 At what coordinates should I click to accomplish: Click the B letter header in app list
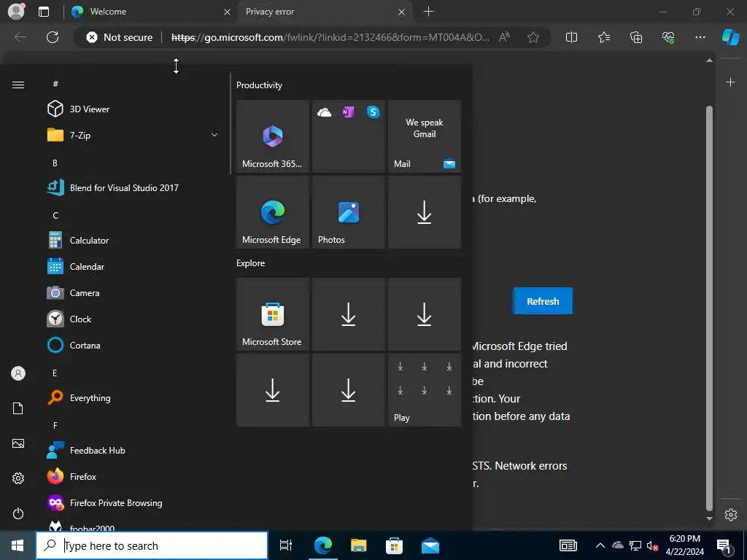55,163
